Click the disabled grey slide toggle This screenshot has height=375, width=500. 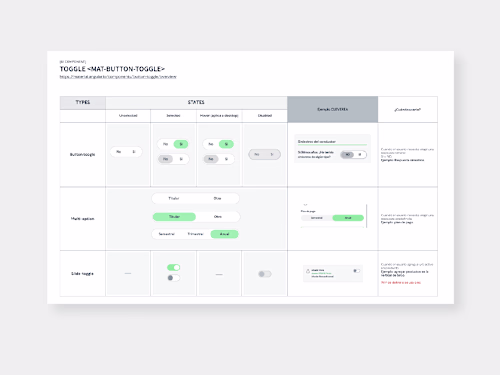tap(265, 274)
